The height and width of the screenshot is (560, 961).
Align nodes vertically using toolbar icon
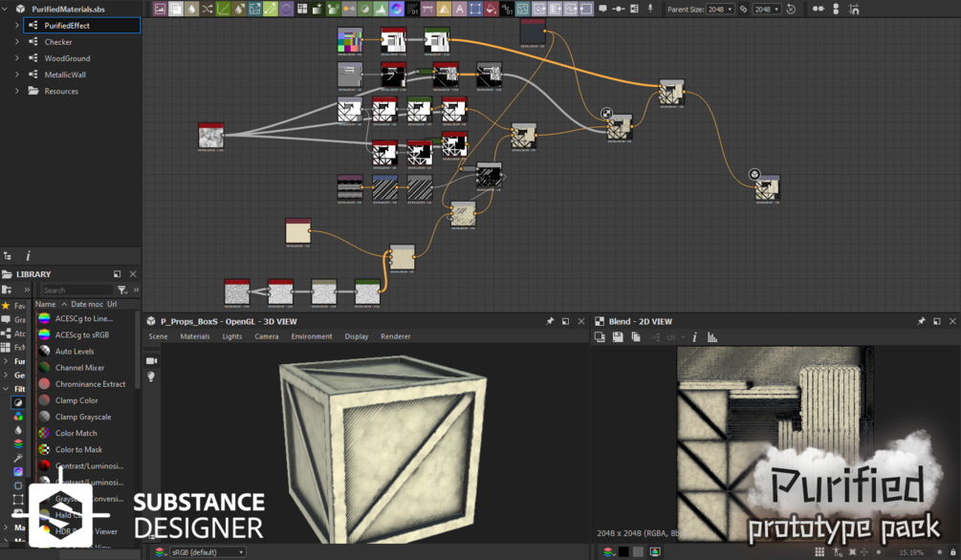coord(836,10)
